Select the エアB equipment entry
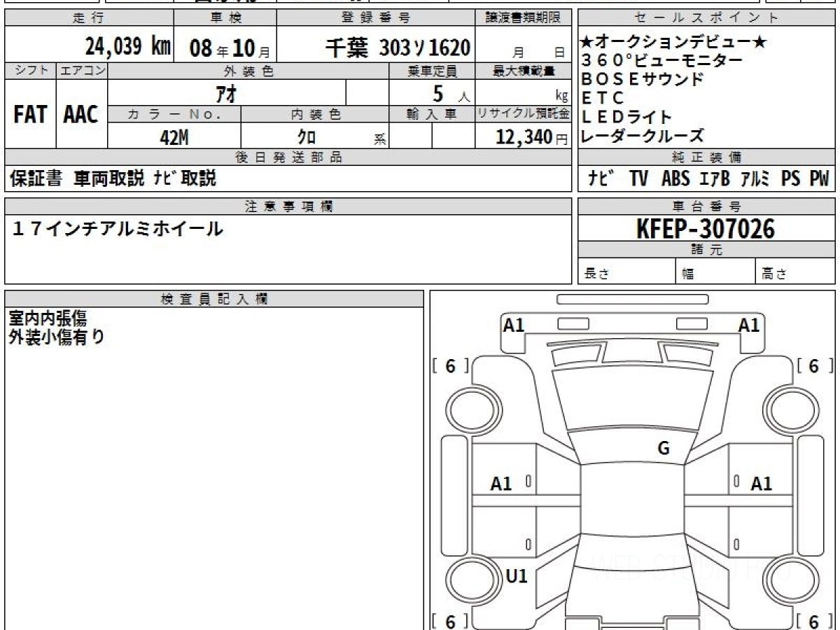 715,178
